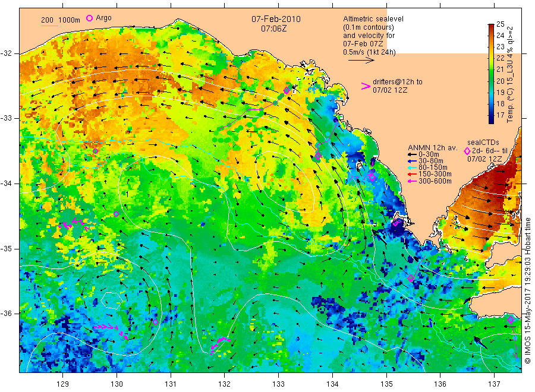The width and height of the screenshot is (535, 392).
Task: Click the date text 07-Feb-2010
Action: (x=276, y=19)
